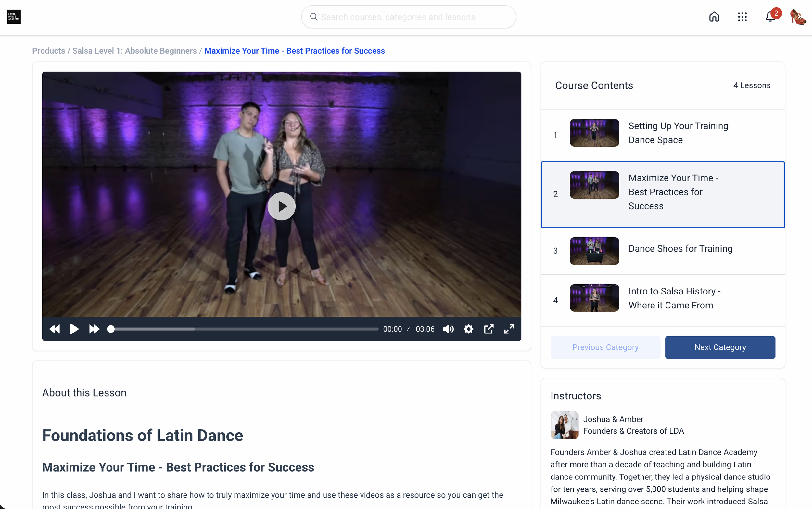
Task: Open the apps grid menu
Action: click(742, 17)
